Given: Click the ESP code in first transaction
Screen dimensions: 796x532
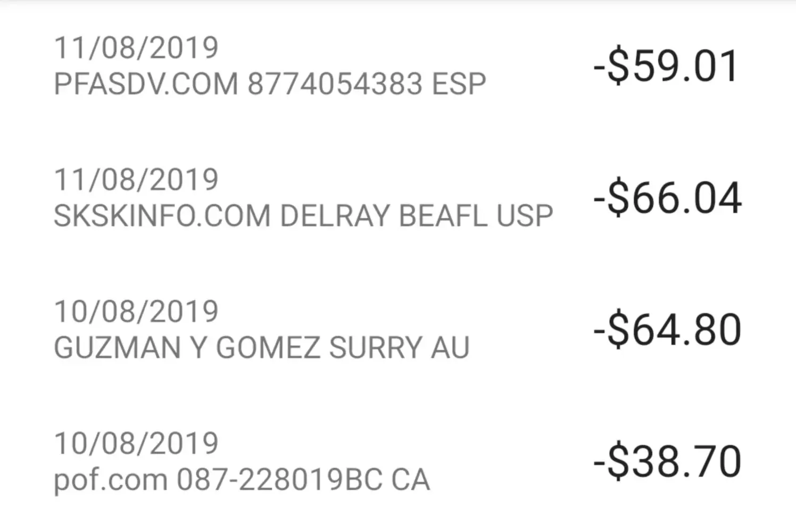Looking at the screenshot, I should click(459, 85).
